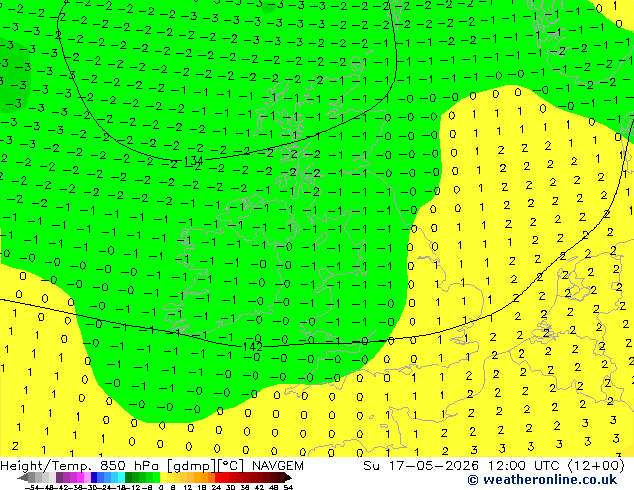Click the grey left arrow end of color scale
634x490 pixels.
pyautogui.click(x=23, y=478)
